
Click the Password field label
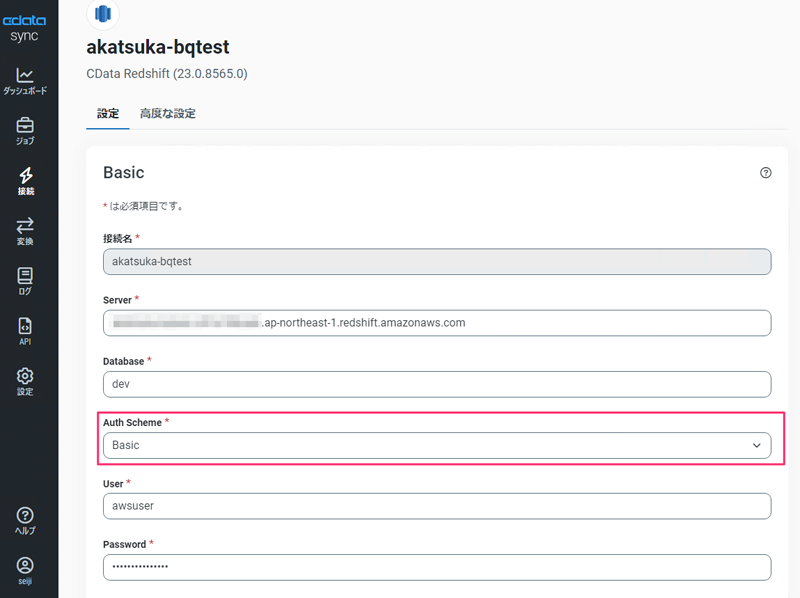(124, 544)
